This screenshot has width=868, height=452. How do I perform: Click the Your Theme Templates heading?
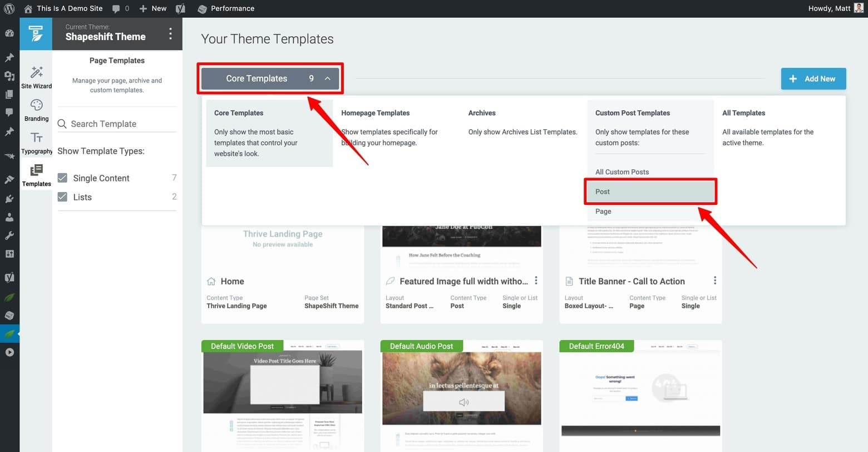pyautogui.click(x=267, y=39)
